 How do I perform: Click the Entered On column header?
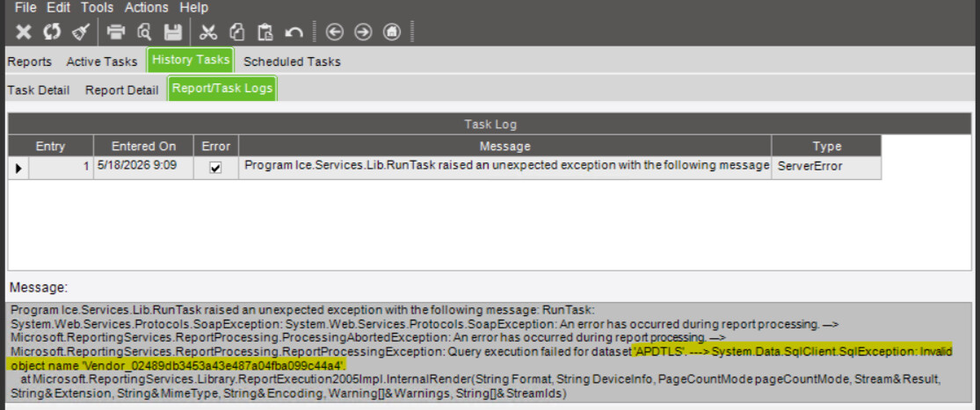pos(144,147)
